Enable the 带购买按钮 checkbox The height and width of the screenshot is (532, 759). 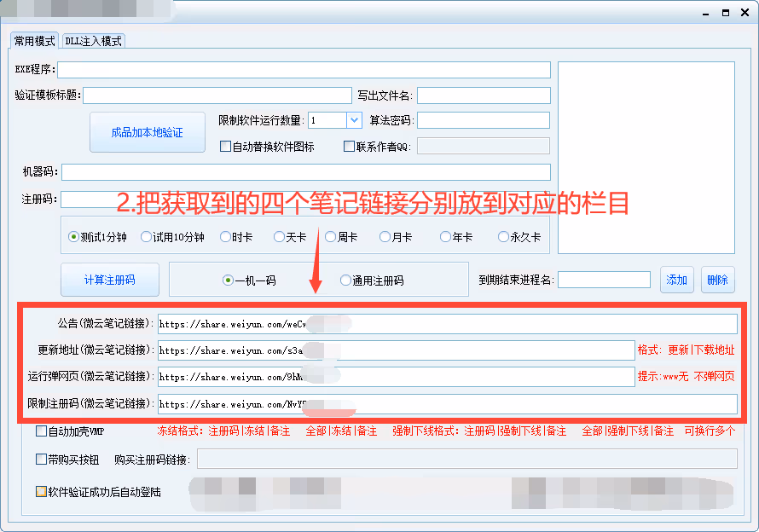coord(42,460)
